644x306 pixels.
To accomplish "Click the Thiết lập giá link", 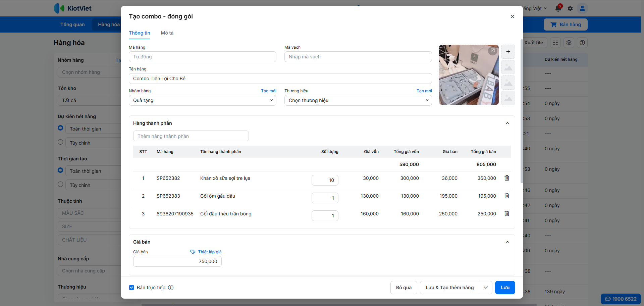I will click(x=210, y=252).
